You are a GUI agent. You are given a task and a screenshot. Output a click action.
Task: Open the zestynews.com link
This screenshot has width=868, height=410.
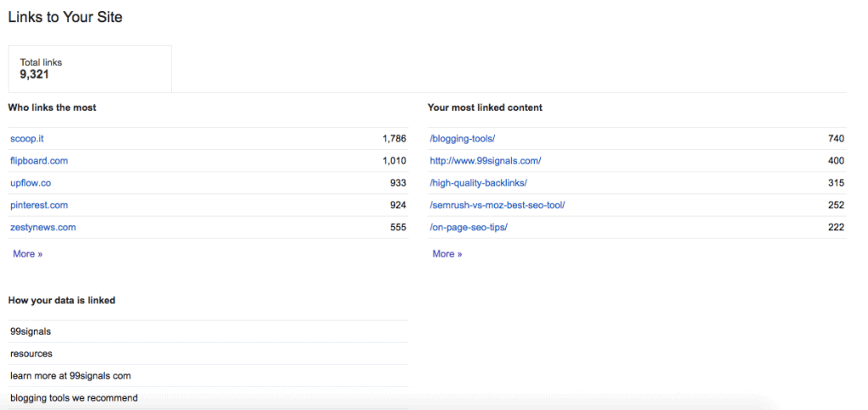(x=43, y=227)
